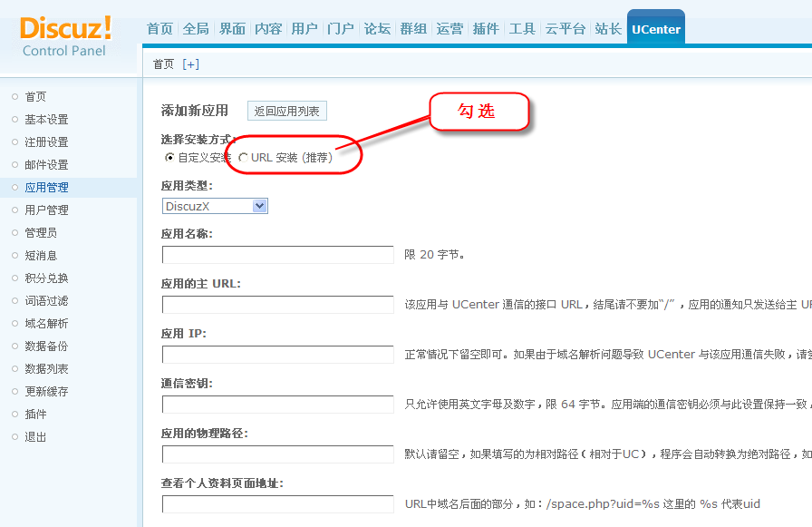Go to the 云平台 tab
The image size is (812, 527).
click(x=565, y=29)
